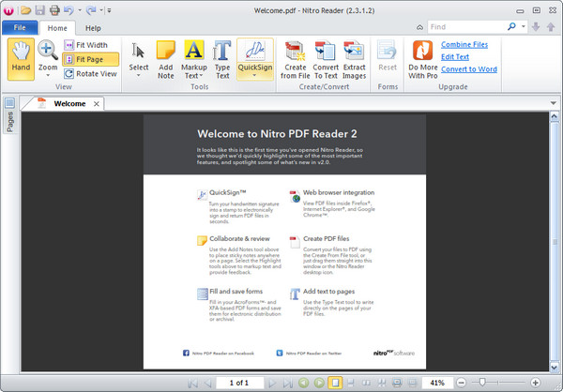Click the zoom slider handle

pos(482,383)
